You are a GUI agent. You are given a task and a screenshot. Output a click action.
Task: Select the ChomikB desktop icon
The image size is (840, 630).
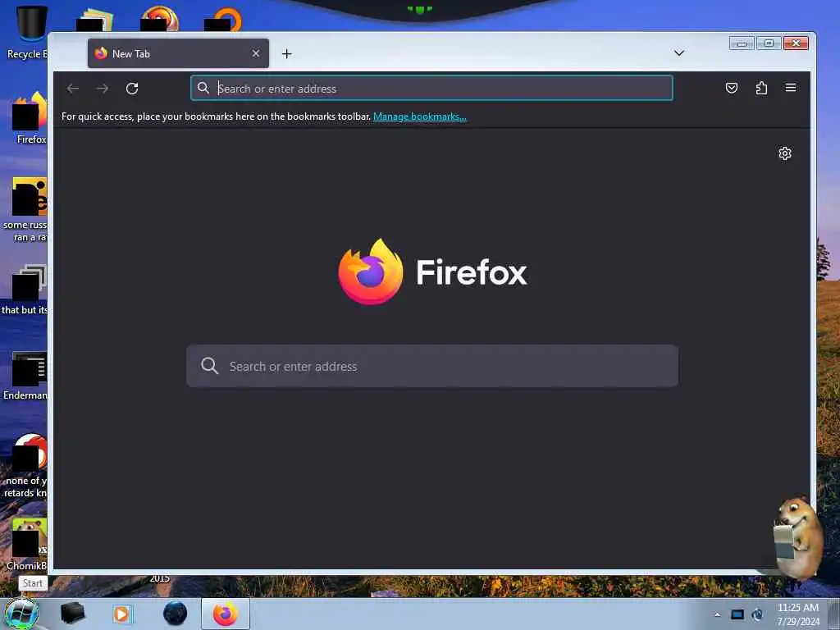coord(27,545)
